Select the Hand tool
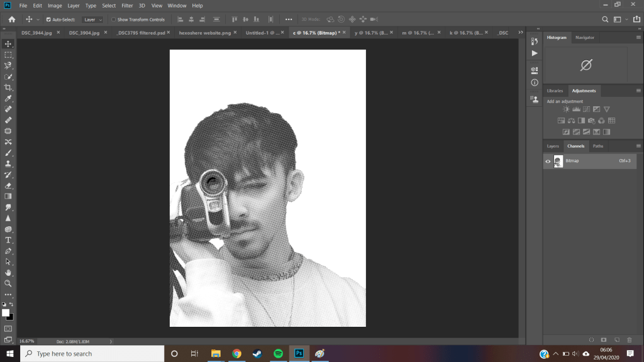 (x=8, y=273)
